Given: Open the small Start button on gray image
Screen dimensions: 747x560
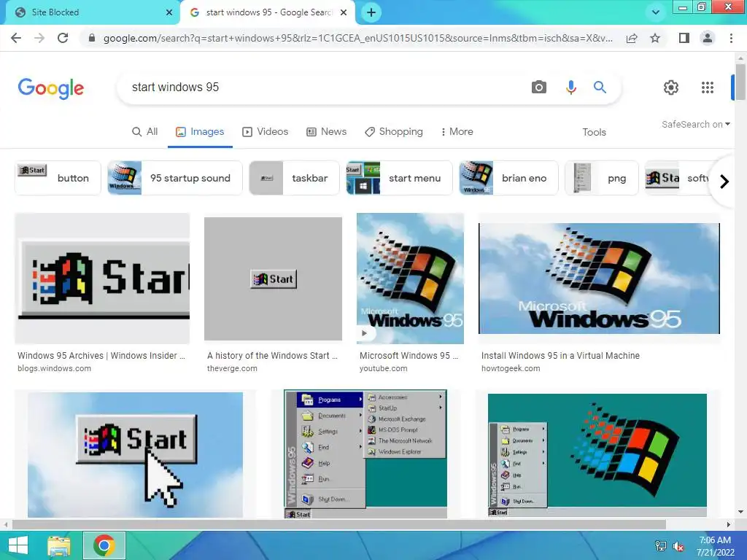Looking at the screenshot, I should pos(273,279).
